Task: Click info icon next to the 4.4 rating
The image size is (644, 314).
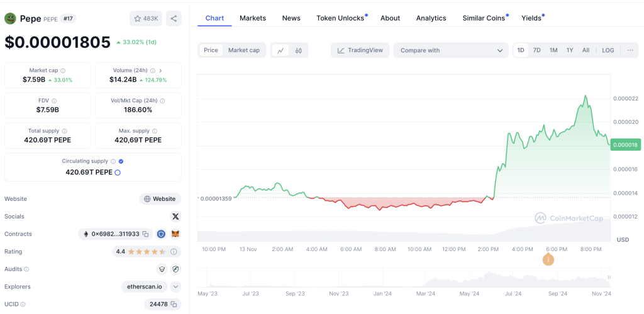Action: [174, 252]
